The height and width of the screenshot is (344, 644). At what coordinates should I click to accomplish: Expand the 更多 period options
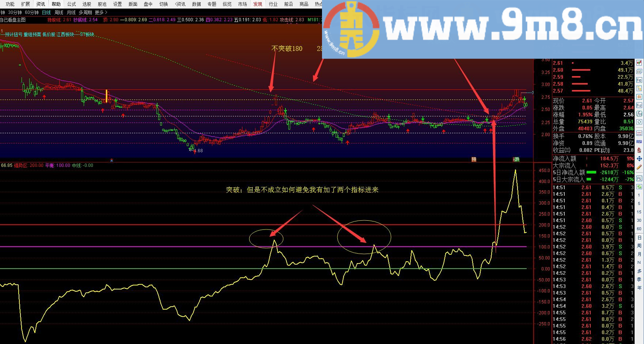coord(101,12)
